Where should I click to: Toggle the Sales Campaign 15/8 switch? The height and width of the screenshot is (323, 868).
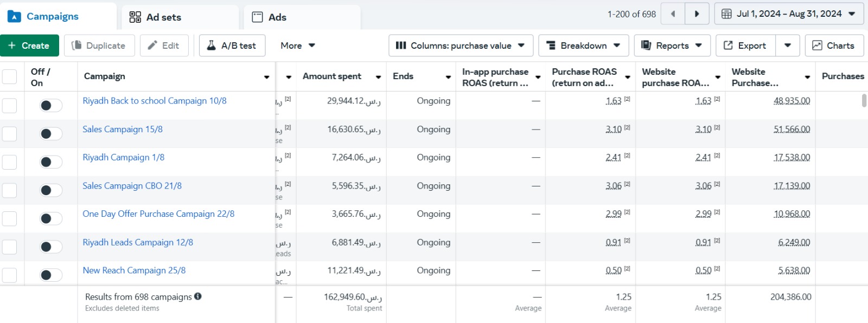coord(51,134)
